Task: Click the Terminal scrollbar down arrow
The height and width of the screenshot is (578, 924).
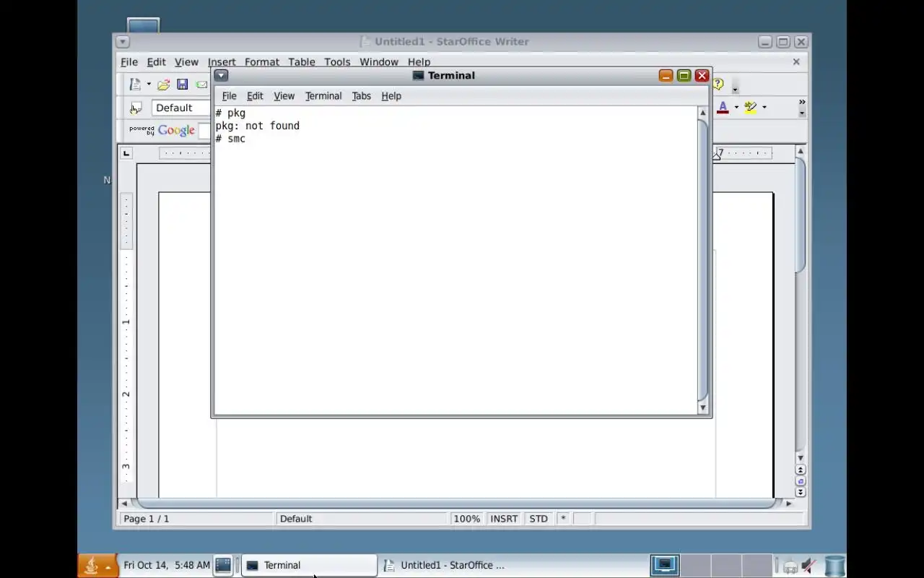Action: [x=702, y=408]
